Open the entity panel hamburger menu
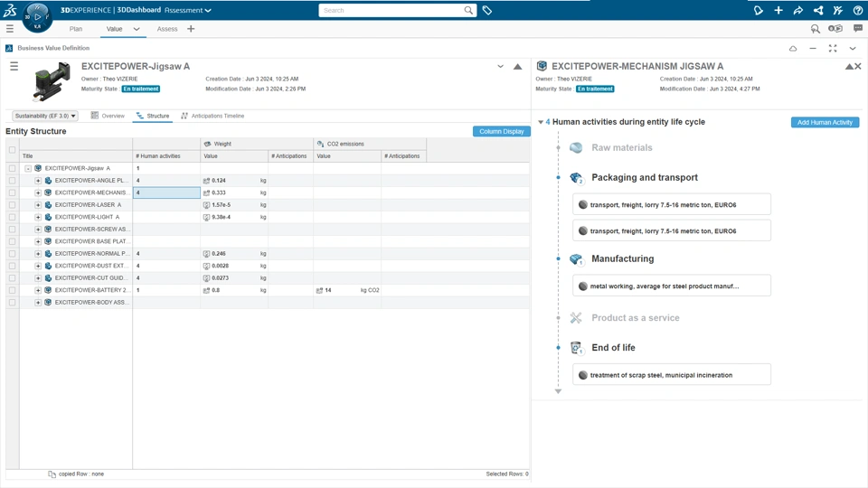868x488 pixels. pos(14,66)
